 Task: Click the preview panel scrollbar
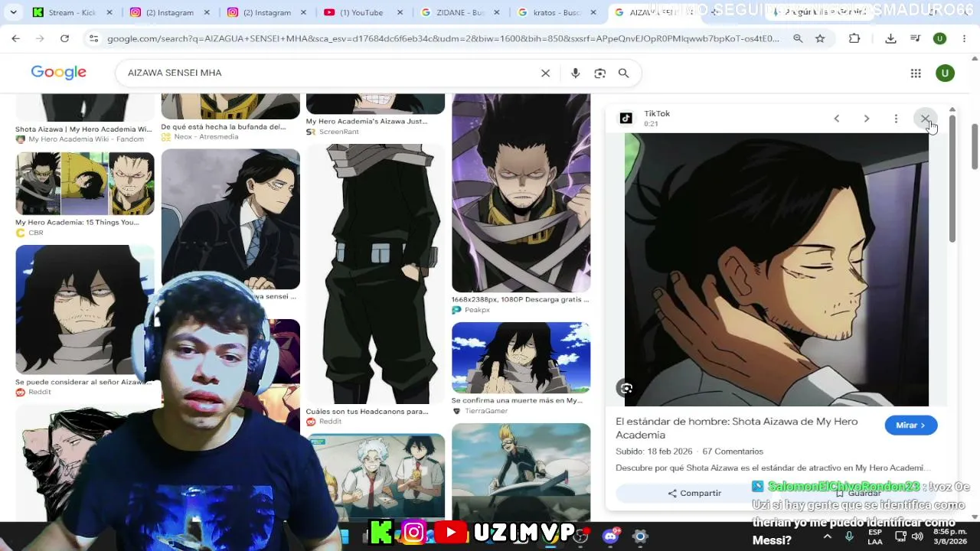coord(952,178)
